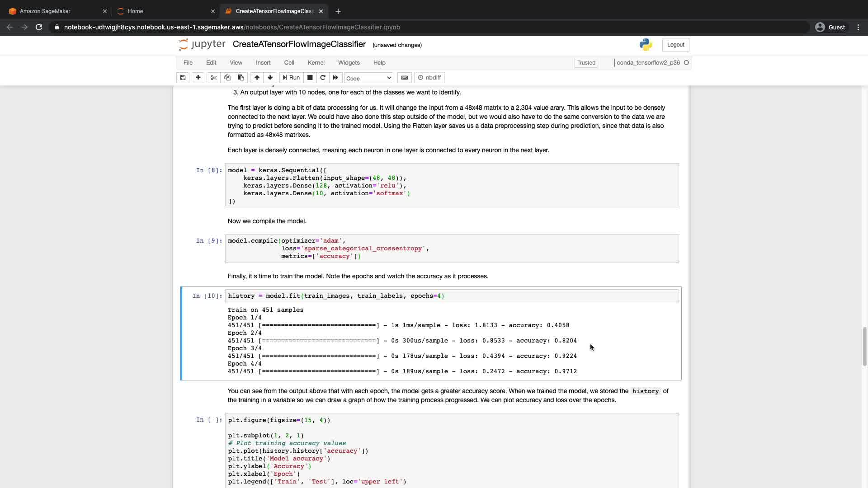
Task: Cut selected cells with scissors icon
Action: tap(214, 78)
